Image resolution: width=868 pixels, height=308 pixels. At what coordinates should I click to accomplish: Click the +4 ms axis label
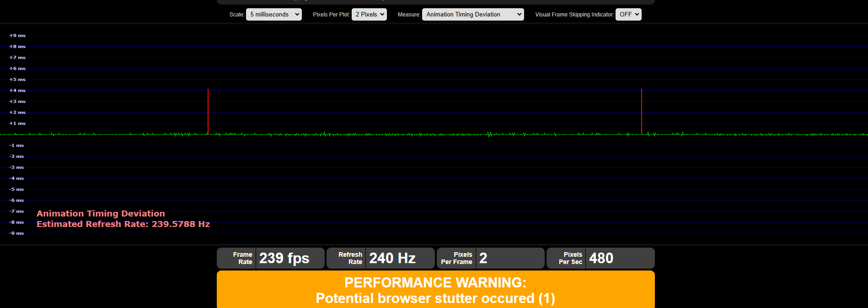(x=17, y=91)
